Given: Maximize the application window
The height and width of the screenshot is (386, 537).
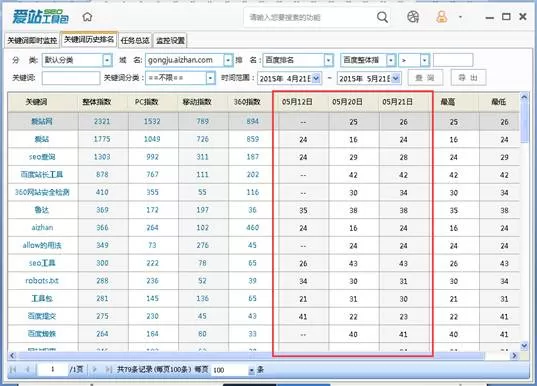Looking at the screenshot, I should click(506, 16).
